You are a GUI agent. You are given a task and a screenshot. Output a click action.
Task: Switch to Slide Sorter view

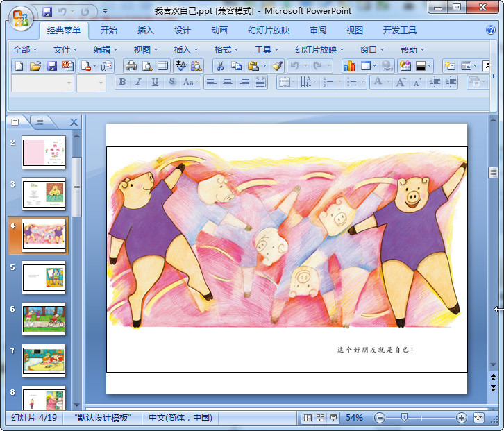click(320, 418)
